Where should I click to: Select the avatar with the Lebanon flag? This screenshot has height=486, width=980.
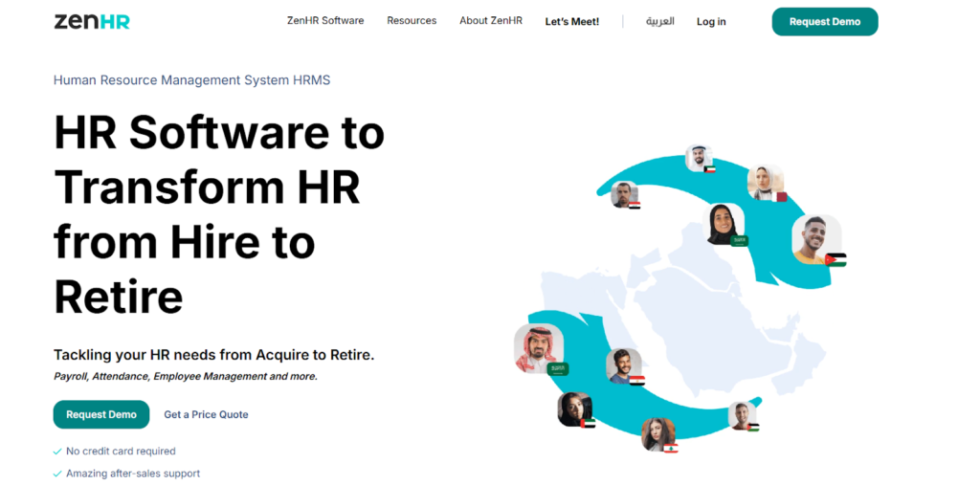[x=657, y=433]
